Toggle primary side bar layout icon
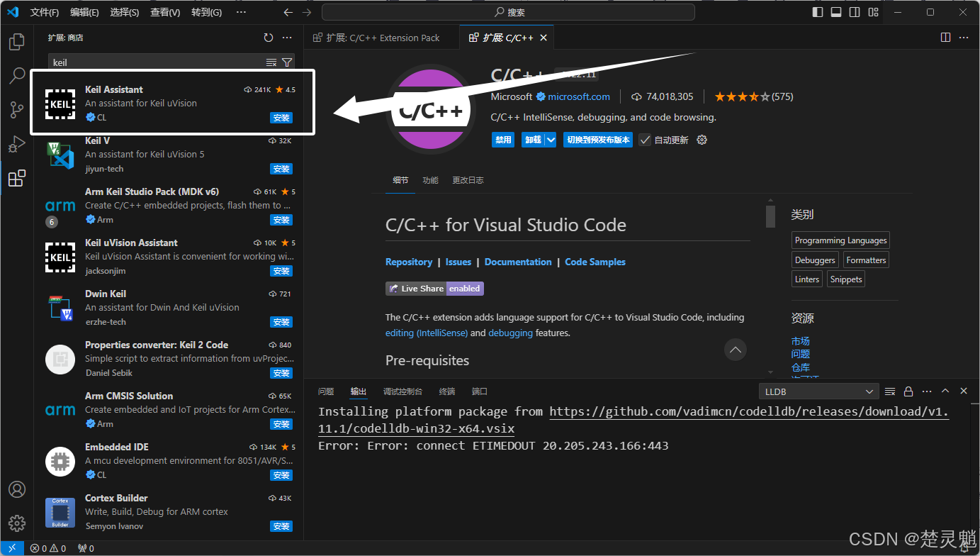The image size is (980, 556). [x=818, y=12]
